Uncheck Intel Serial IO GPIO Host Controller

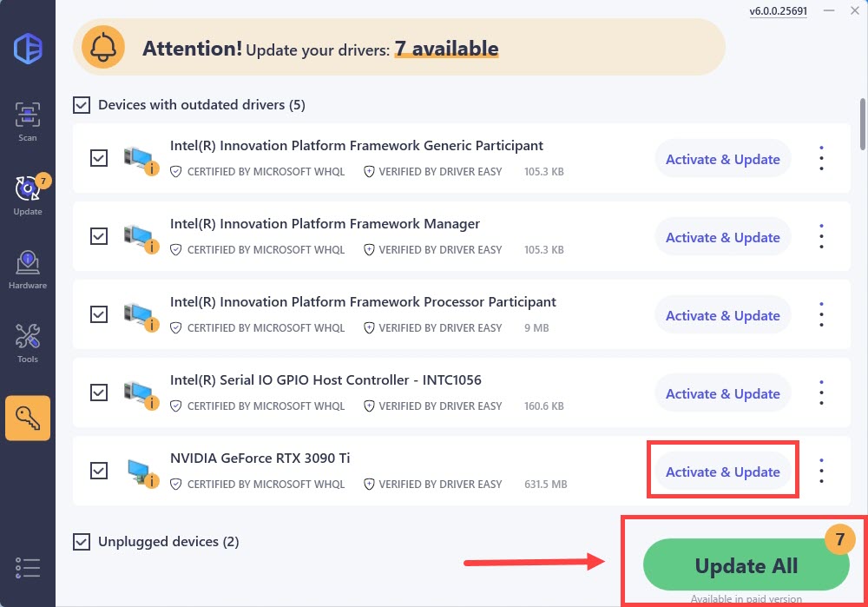[x=99, y=393]
